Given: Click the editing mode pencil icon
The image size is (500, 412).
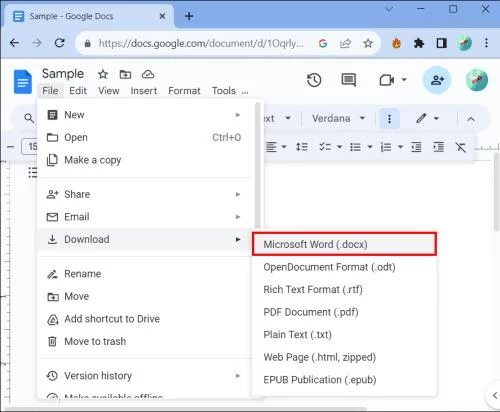Looking at the screenshot, I should (x=421, y=118).
